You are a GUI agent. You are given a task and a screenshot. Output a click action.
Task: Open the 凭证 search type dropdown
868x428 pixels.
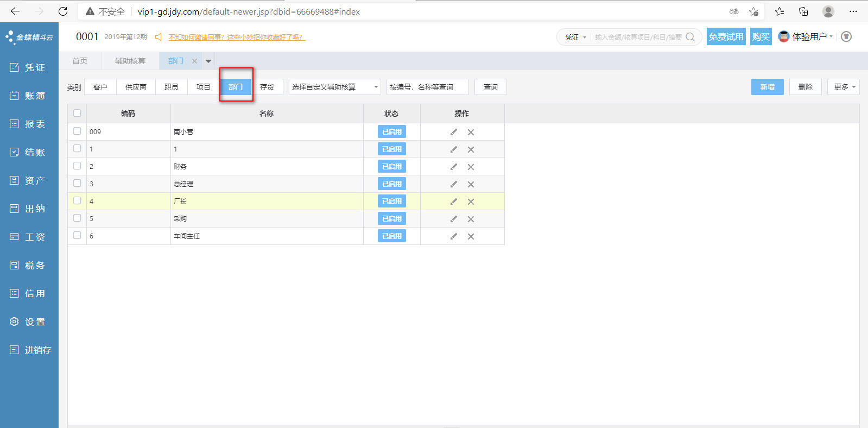[x=575, y=37]
